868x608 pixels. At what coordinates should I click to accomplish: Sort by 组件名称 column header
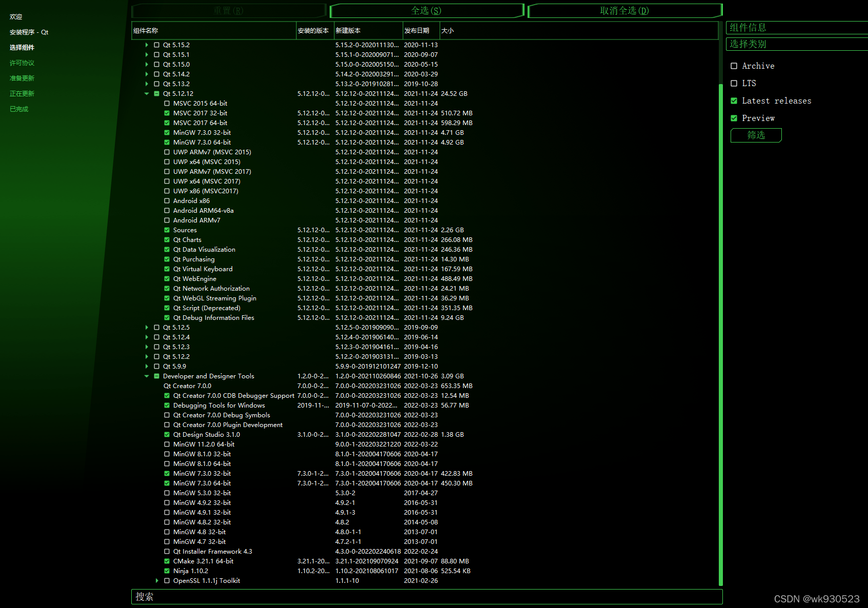pyautogui.click(x=214, y=31)
